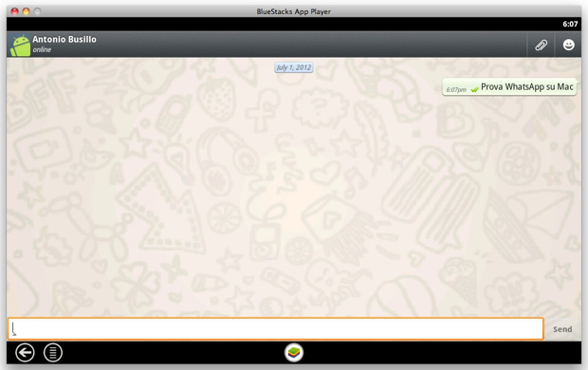Open the paperclip attachment menu
This screenshot has height=370, width=588.
pyautogui.click(x=541, y=45)
